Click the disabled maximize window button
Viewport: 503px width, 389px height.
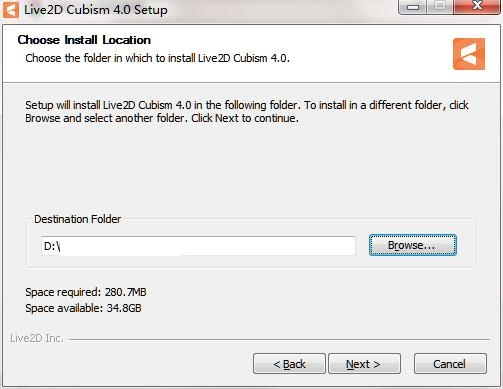click(x=440, y=6)
